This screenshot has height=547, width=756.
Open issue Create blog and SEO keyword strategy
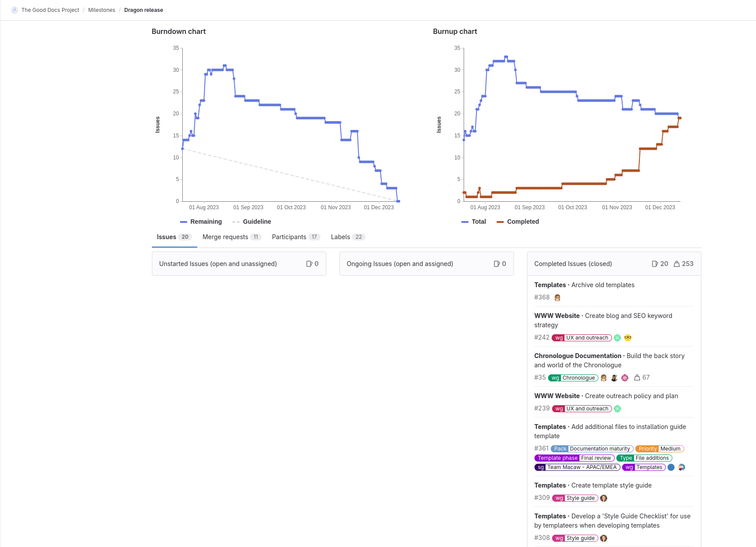[x=603, y=320]
